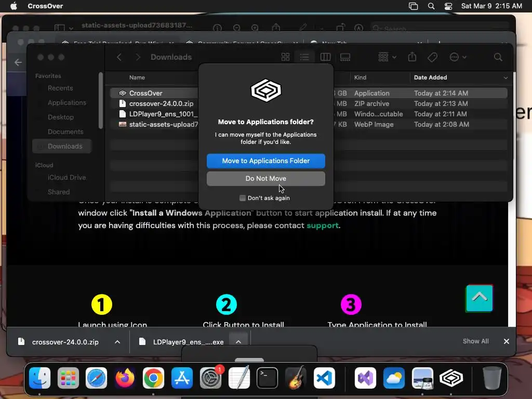Image resolution: width=532 pixels, height=399 pixels.
Task: Expand LDPlayer9_ens exe download options chevron
Action: [x=238, y=342]
